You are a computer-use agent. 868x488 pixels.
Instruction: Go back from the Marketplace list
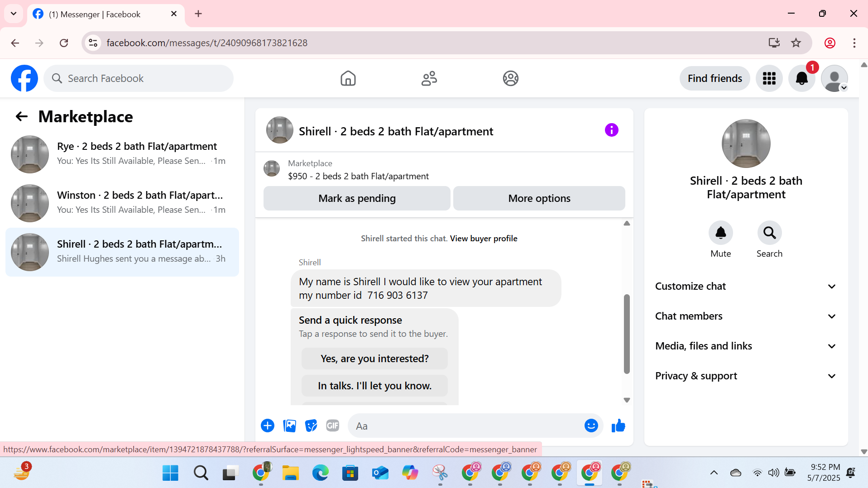coord(21,117)
